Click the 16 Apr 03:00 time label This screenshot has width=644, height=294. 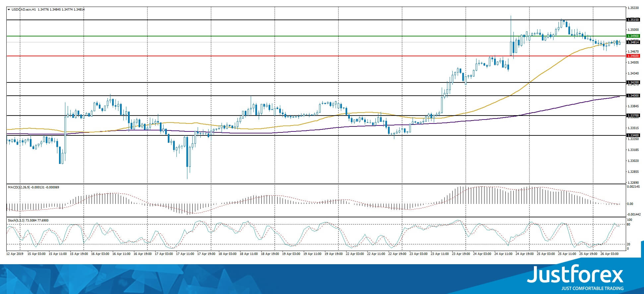coord(100,254)
